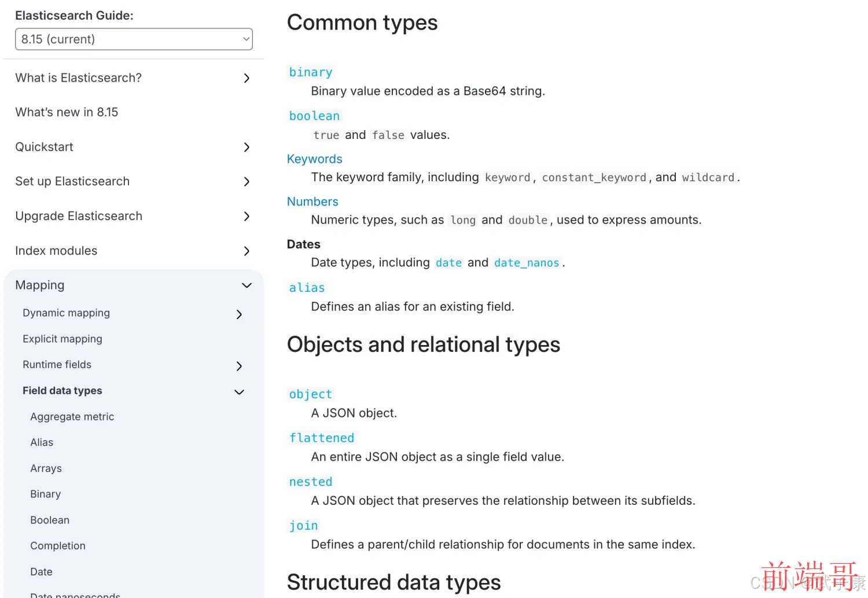Open Boolean sidebar item
This screenshot has width=868, height=598.
50,520
